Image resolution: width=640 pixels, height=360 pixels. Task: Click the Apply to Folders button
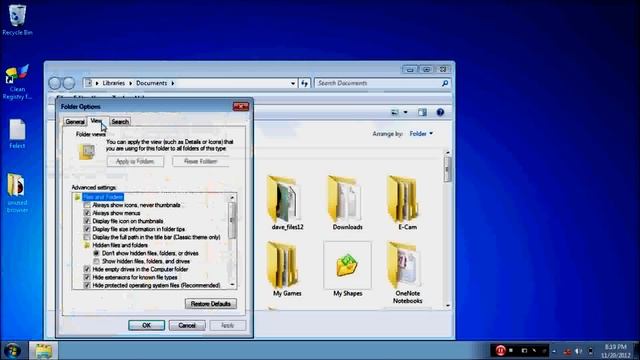coord(135,161)
